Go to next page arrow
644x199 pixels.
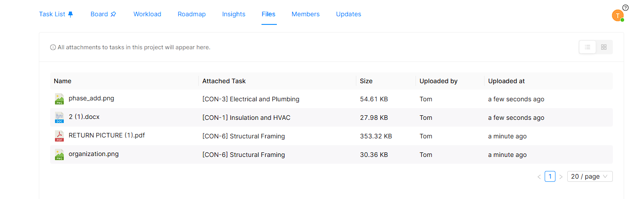561,177
